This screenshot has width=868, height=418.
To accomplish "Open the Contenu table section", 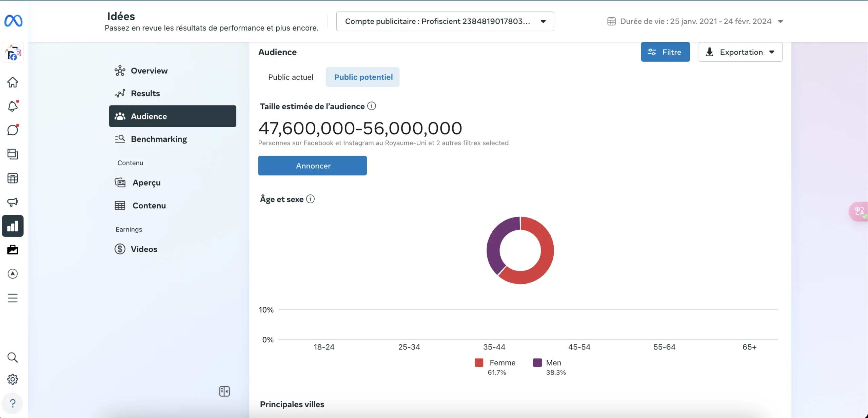I will click(173, 205).
